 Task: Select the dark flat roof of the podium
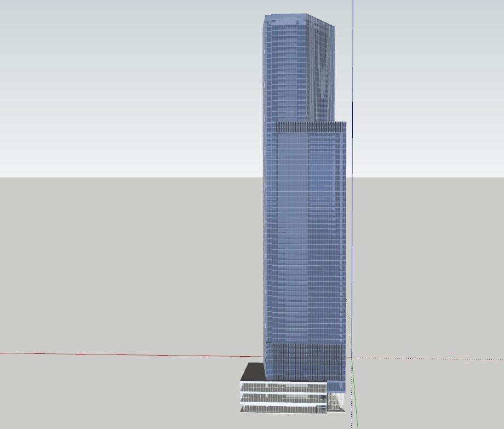pyautogui.click(x=254, y=373)
